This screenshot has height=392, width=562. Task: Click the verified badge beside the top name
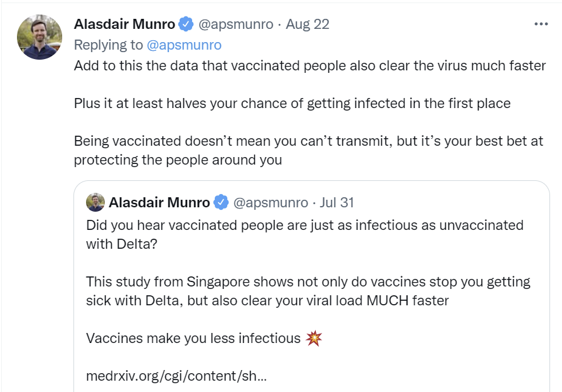click(186, 24)
